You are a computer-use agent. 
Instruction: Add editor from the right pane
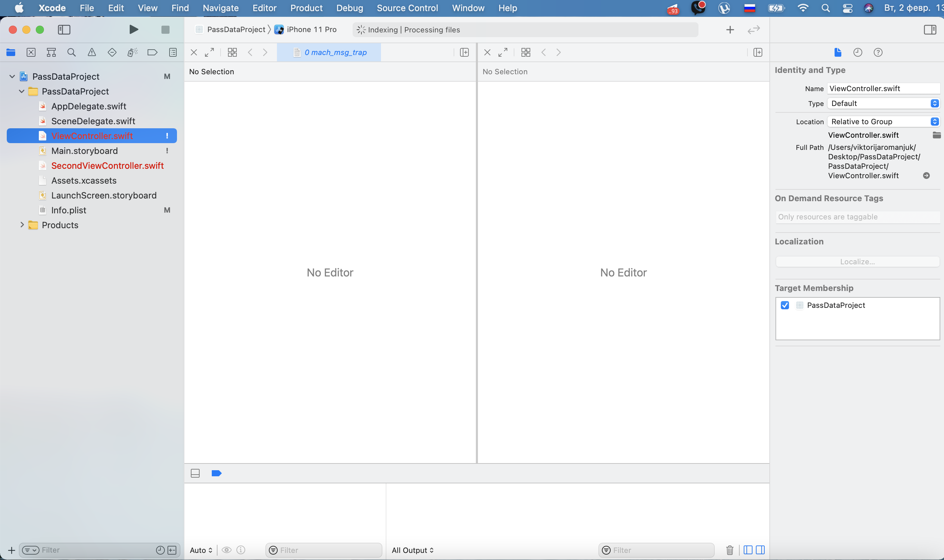point(758,52)
